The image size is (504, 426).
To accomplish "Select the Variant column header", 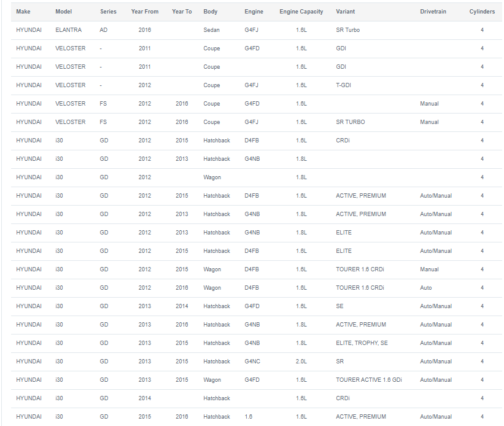I will [x=345, y=12].
